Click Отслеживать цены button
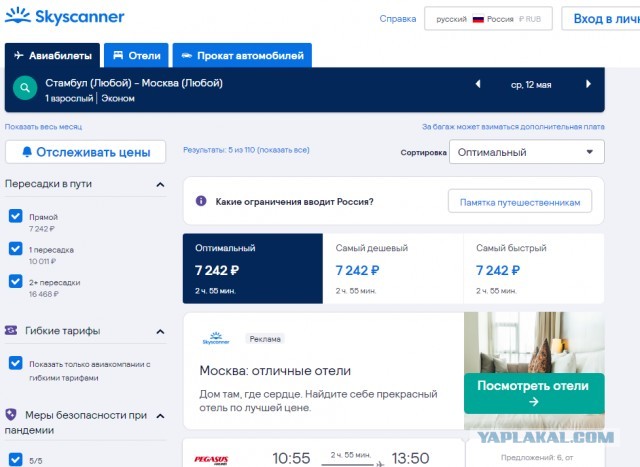 pyautogui.click(x=86, y=152)
